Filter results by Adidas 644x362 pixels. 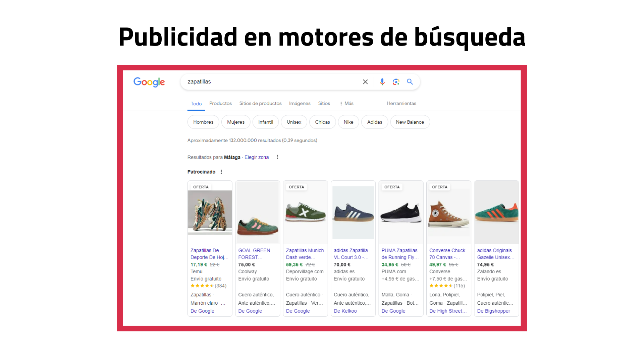point(375,122)
